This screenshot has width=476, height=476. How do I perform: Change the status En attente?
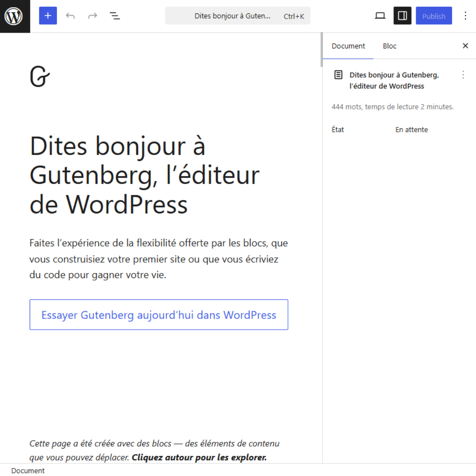click(x=411, y=130)
